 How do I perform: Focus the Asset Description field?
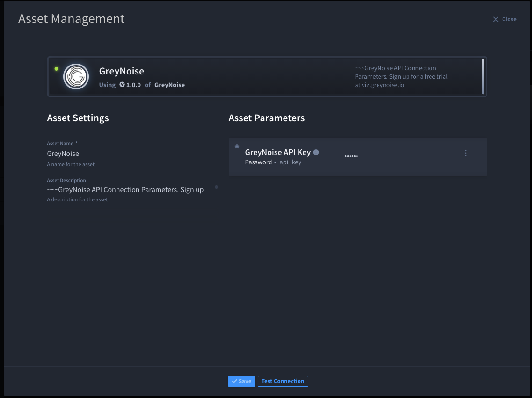click(x=133, y=190)
